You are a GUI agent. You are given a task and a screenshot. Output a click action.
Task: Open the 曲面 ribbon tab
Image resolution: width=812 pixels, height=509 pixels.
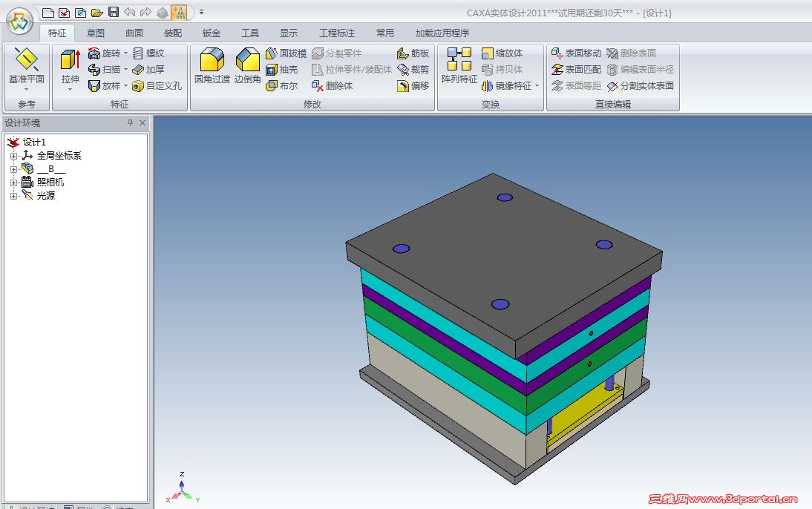pyautogui.click(x=134, y=33)
